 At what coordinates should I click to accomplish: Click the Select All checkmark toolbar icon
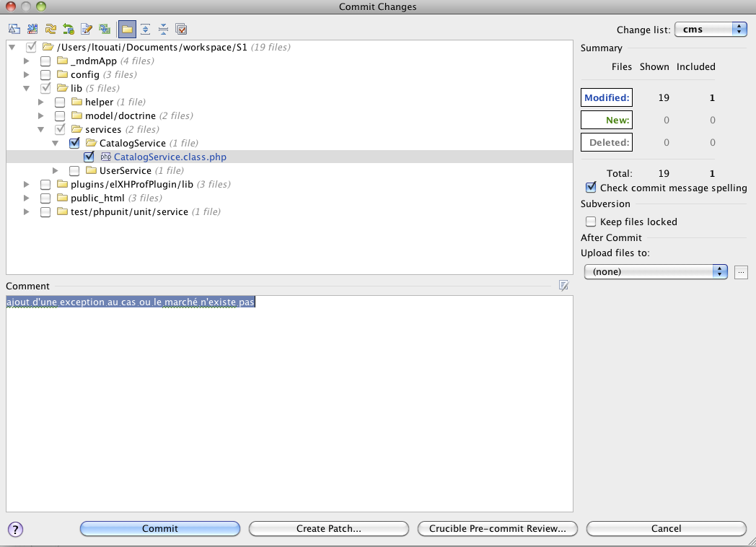click(x=181, y=29)
